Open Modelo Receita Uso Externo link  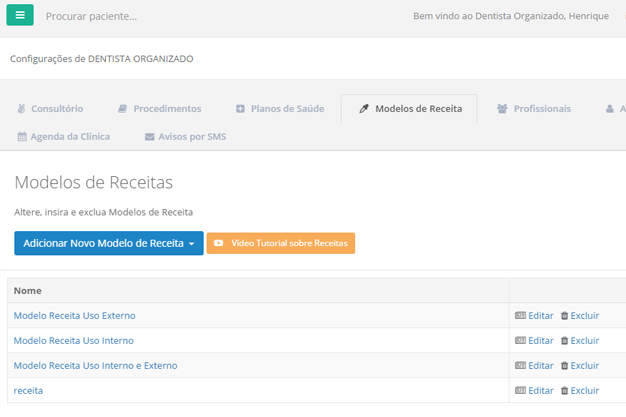pyautogui.click(x=74, y=315)
